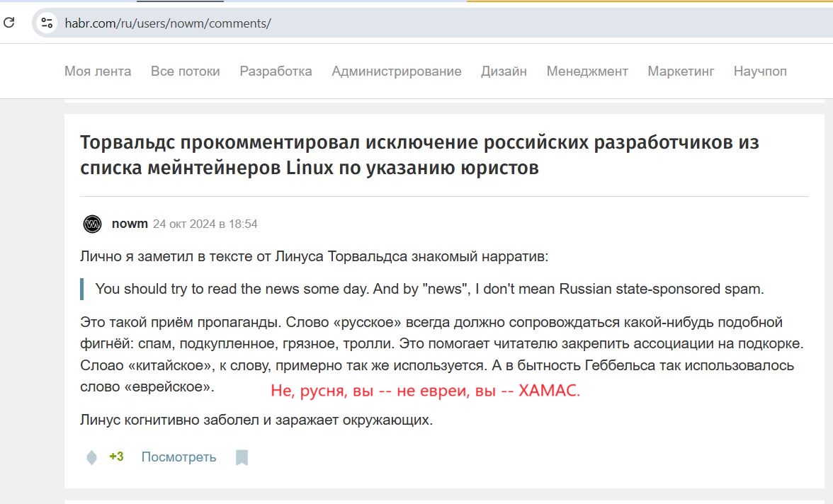Click the quoted text "You should try to read the news"

point(429,289)
